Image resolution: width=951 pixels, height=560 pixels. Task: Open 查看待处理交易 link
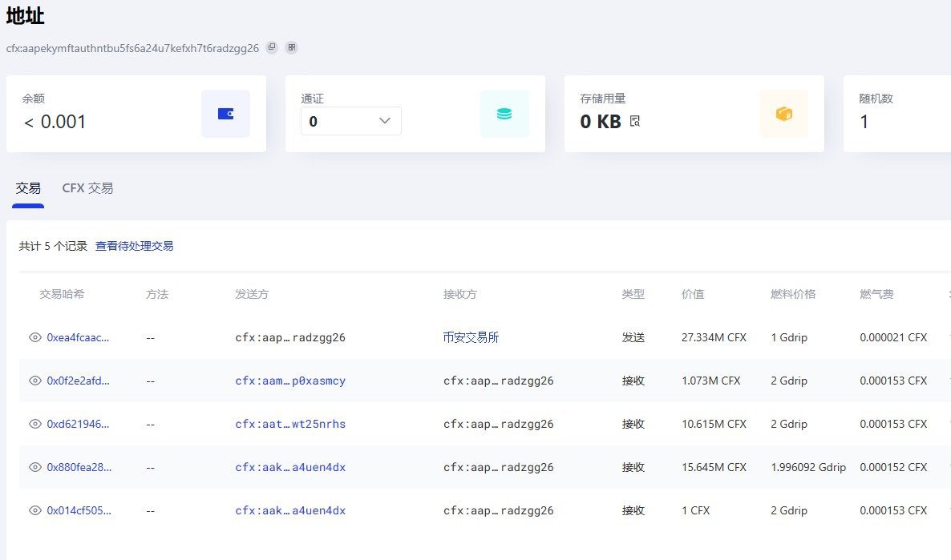134,246
